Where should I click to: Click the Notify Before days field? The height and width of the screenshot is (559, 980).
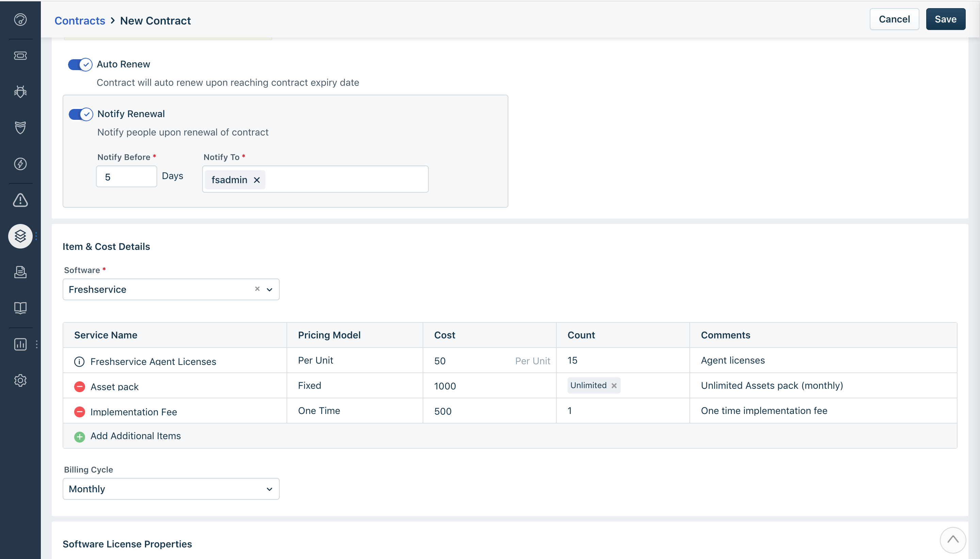point(126,177)
